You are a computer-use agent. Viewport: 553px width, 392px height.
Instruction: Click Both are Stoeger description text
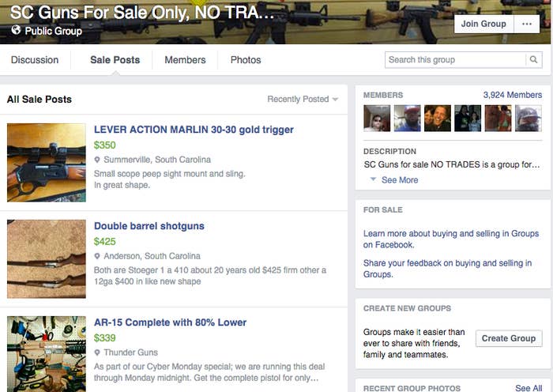210,276
